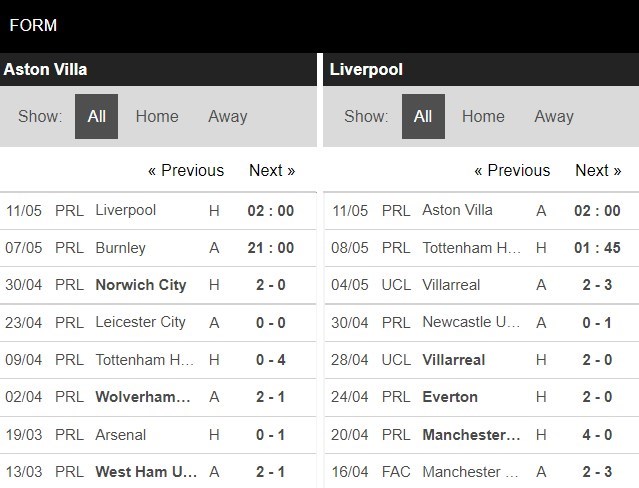
Task: Go to Previous Liverpool matches
Action: [512, 170]
